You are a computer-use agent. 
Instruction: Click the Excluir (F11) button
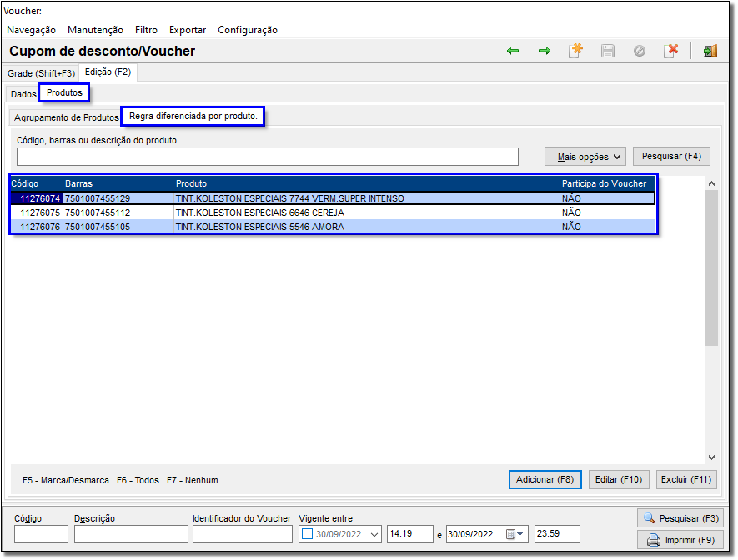(x=686, y=480)
